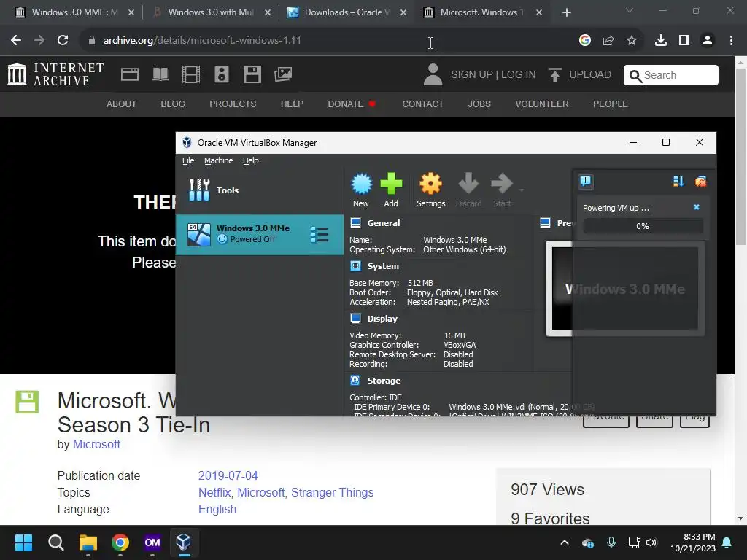Open Chrome three-dot menu
The width and height of the screenshot is (747, 560).
click(731, 41)
